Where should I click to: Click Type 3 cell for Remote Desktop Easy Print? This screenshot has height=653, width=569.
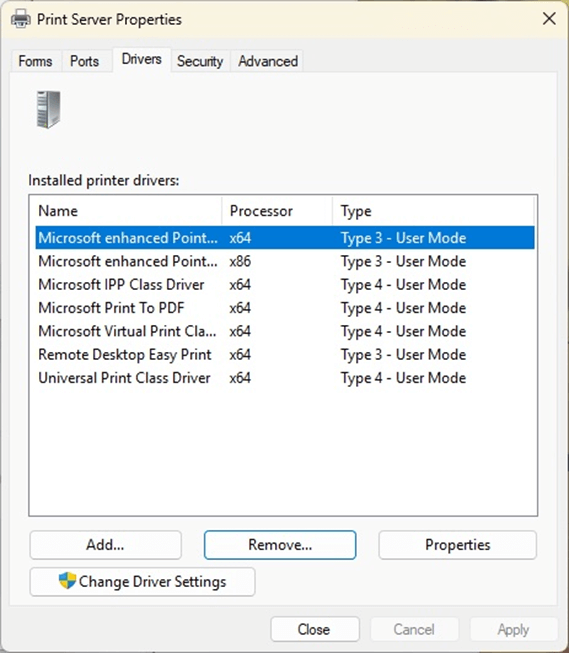pos(403,354)
